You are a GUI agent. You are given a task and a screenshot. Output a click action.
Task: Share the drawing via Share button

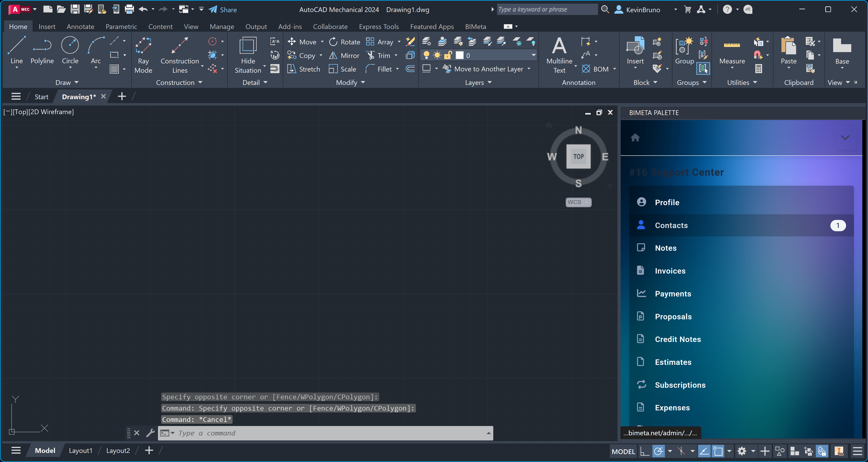pyautogui.click(x=222, y=10)
